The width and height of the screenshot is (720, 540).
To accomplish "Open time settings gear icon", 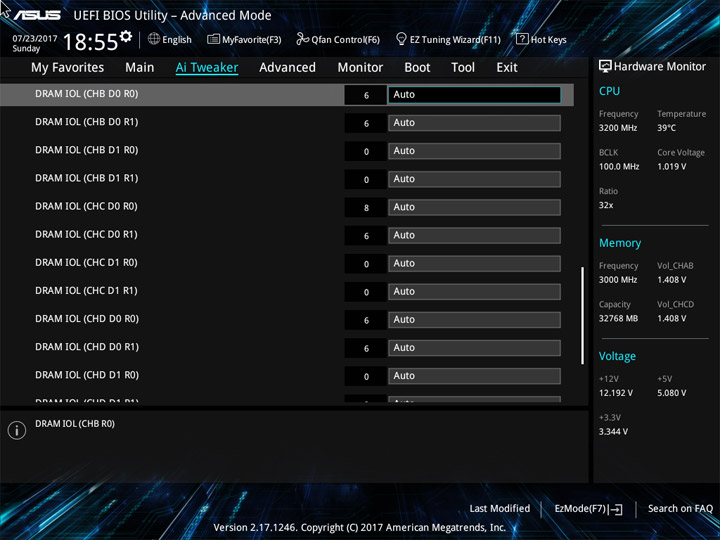I will pyautogui.click(x=126, y=36).
